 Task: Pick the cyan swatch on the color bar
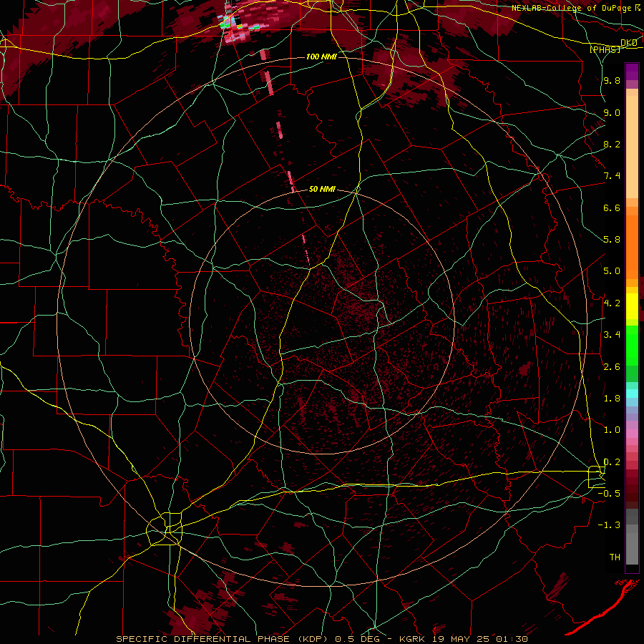pyautogui.click(x=632, y=394)
